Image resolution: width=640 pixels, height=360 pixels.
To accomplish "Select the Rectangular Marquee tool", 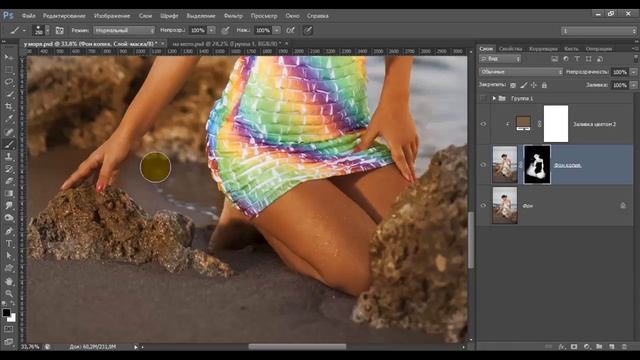I will pyautogui.click(x=9, y=69).
